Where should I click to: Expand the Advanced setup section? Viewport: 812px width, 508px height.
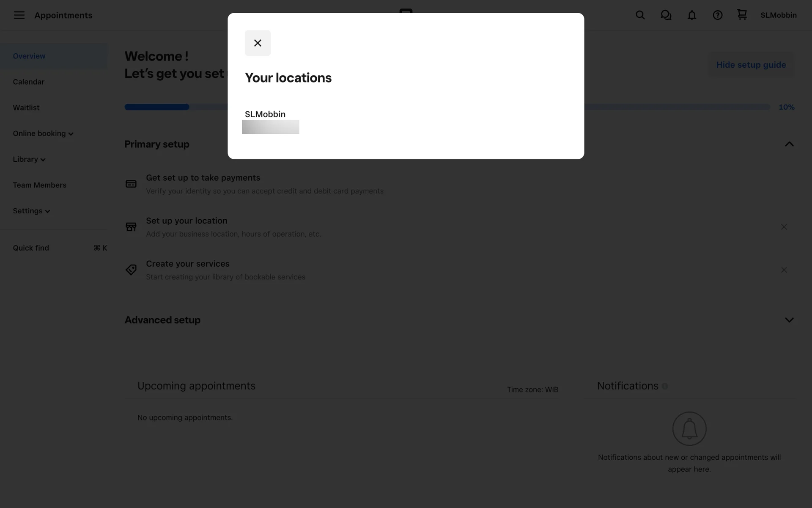pyautogui.click(x=789, y=320)
